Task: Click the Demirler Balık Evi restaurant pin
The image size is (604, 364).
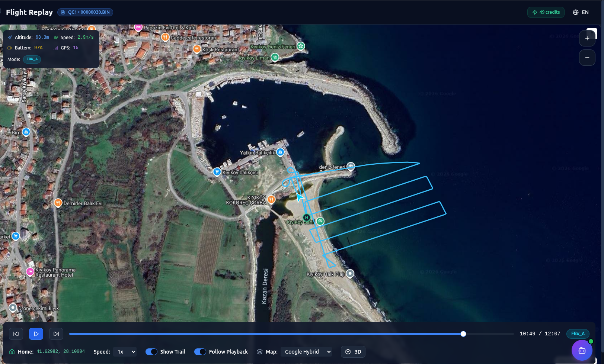Action: (58, 203)
